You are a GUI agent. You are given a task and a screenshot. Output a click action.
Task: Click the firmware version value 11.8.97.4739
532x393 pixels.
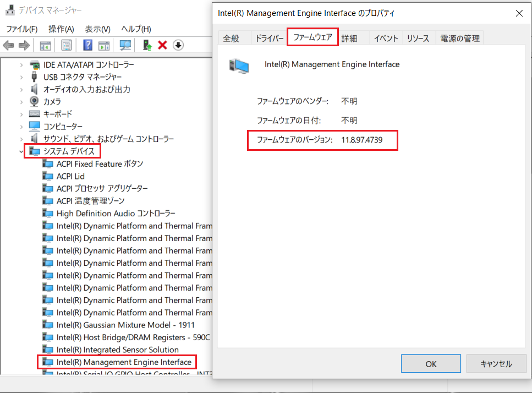pyautogui.click(x=361, y=140)
